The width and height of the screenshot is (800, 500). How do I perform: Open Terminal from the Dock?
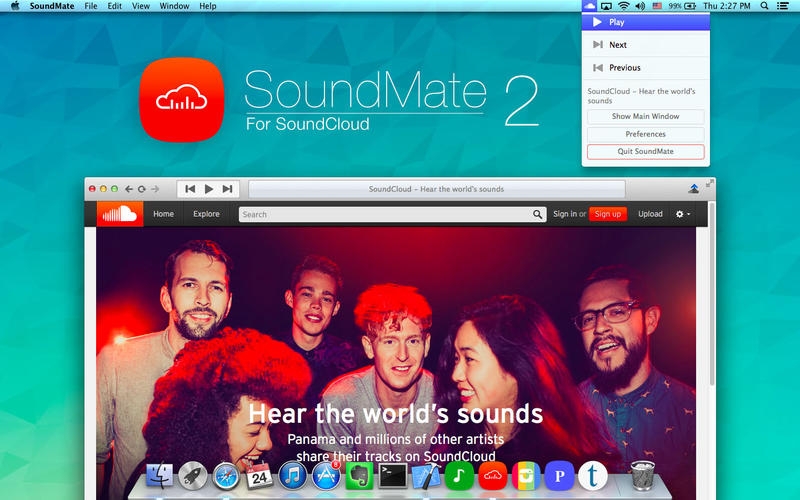[x=392, y=476]
